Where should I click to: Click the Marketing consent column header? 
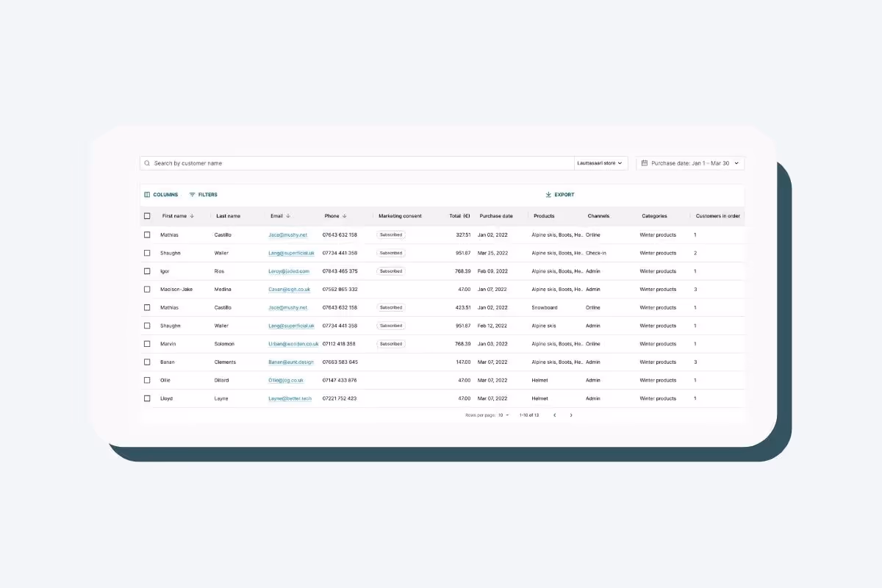click(400, 215)
